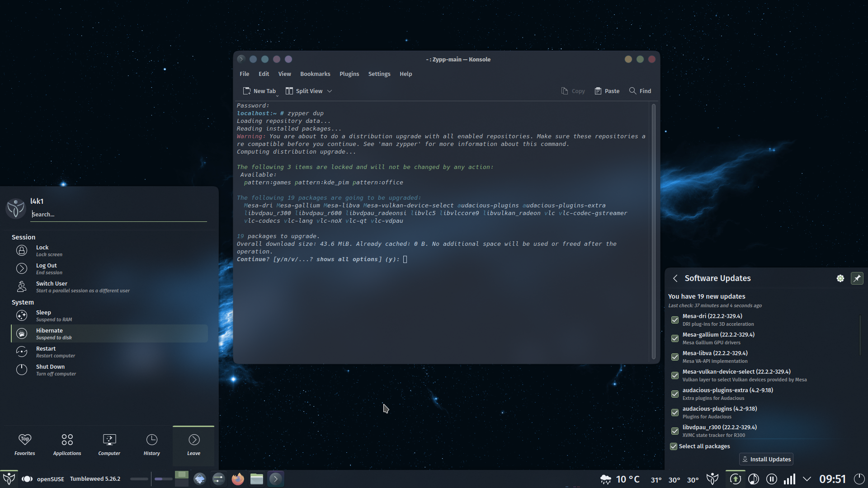Screen dimensions: 868x488
Task: Click the tray winged-figure icon
Action: pos(712,479)
